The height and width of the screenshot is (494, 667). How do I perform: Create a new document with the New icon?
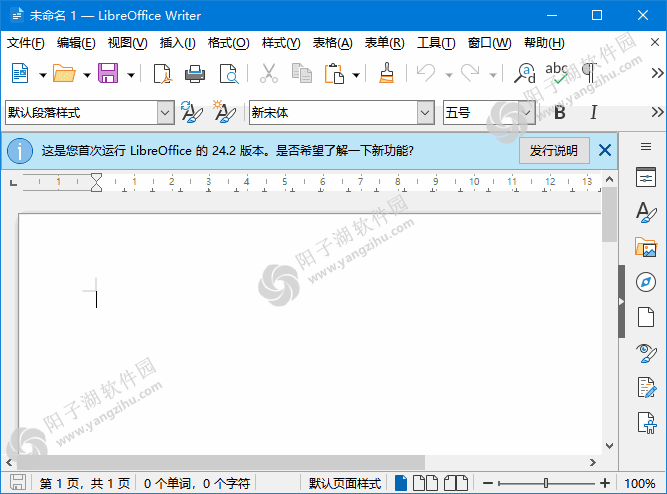[x=20, y=74]
